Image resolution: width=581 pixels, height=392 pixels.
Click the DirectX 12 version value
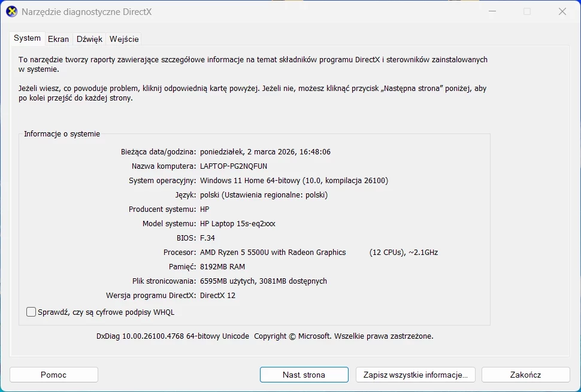coord(217,295)
